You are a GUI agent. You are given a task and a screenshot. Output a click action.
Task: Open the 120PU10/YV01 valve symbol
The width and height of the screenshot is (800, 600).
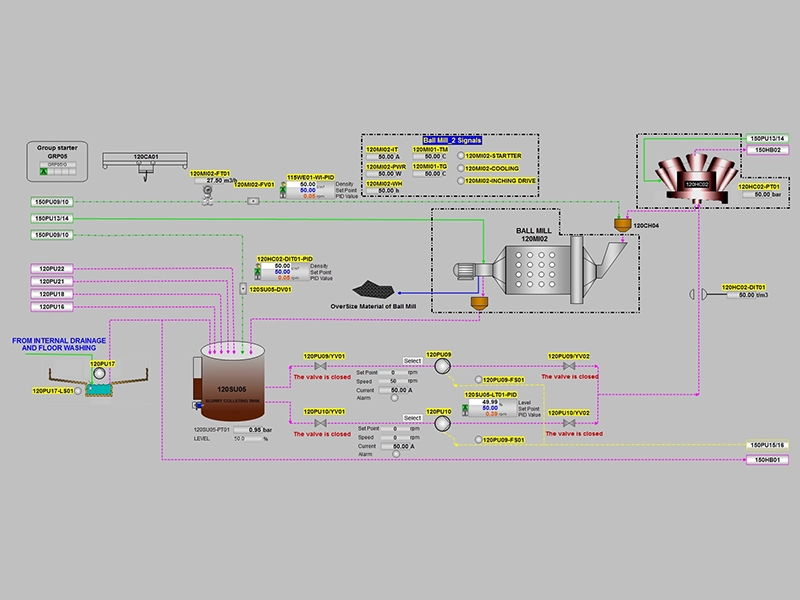coord(320,423)
